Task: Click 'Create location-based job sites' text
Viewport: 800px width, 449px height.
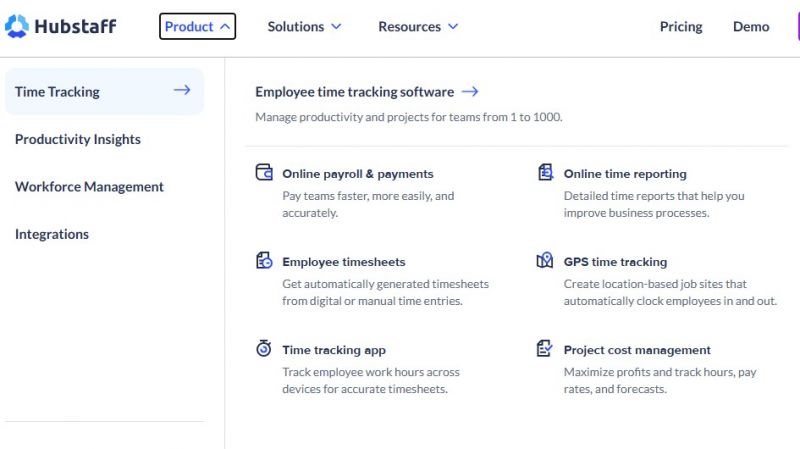Action: [670, 292]
